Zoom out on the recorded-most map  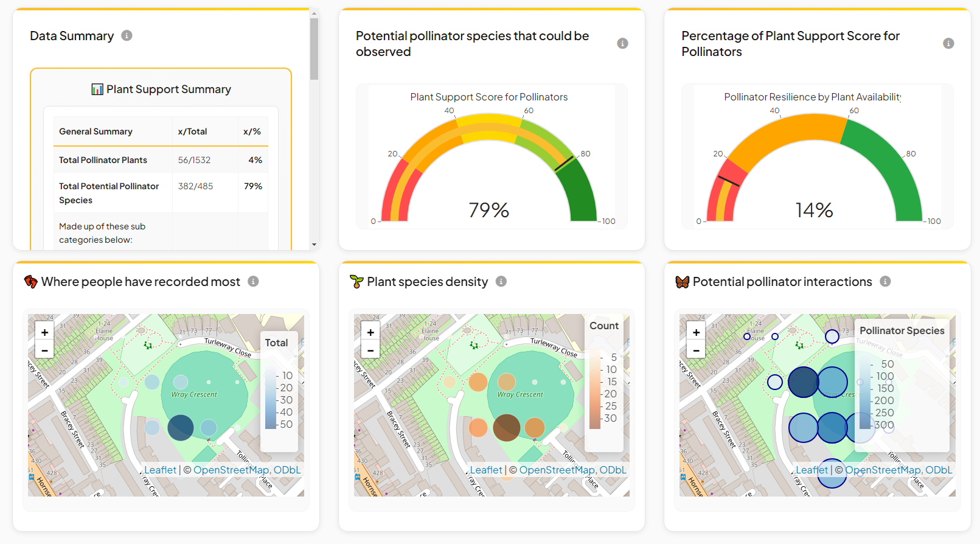[x=45, y=350]
